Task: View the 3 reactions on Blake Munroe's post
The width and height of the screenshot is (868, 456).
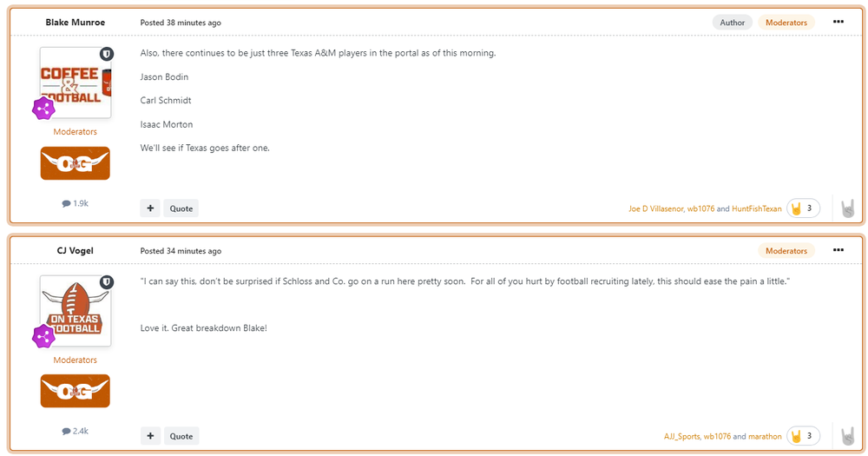Action: (803, 208)
